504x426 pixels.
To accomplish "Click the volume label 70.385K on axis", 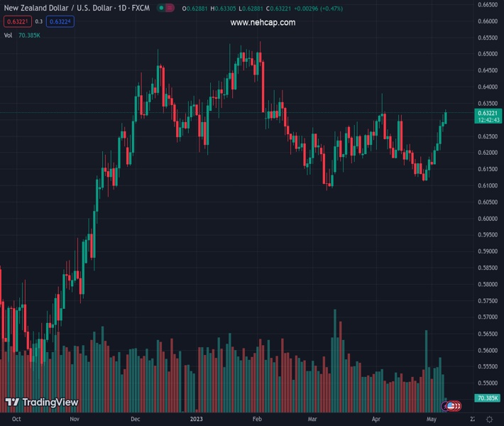I will (x=488, y=398).
